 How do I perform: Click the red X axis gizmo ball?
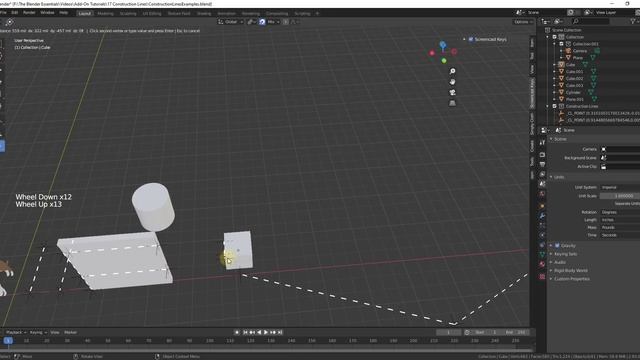click(432, 53)
